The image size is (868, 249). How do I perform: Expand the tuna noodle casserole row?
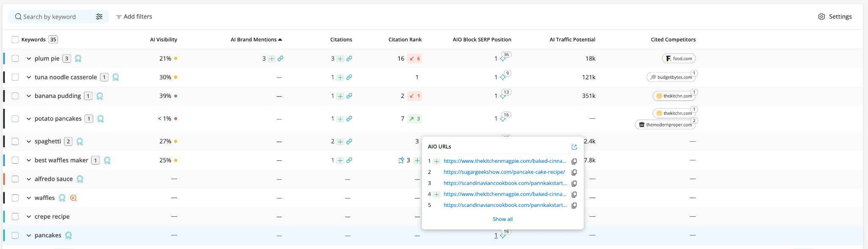[x=29, y=77]
